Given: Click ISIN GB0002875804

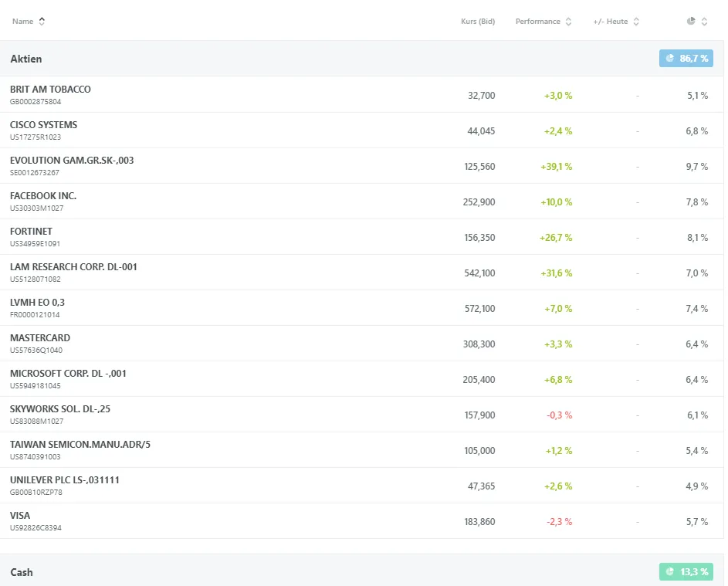Looking at the screenshot, I should 36,102.
